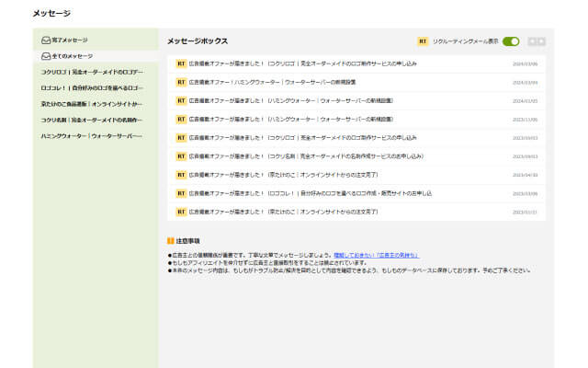
Task: Open the 2024 ハミングウォーター offer-arrived message
Action: click(356, 100)
